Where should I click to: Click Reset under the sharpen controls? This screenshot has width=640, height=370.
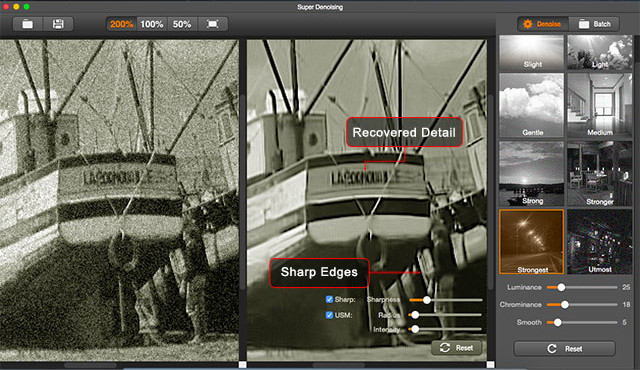point(456,348)
